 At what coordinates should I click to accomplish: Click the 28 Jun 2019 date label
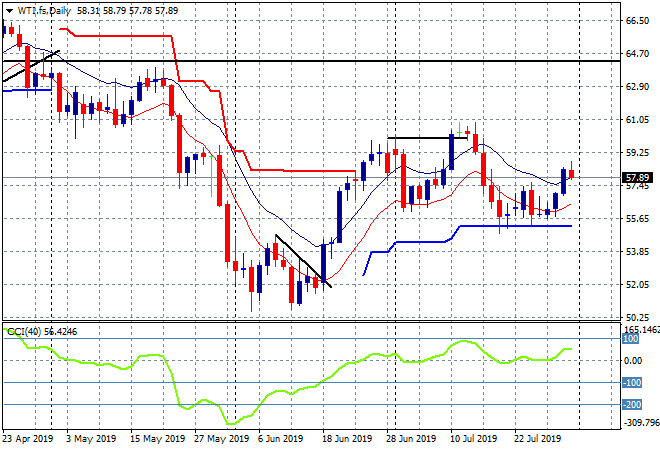point(411,439)
